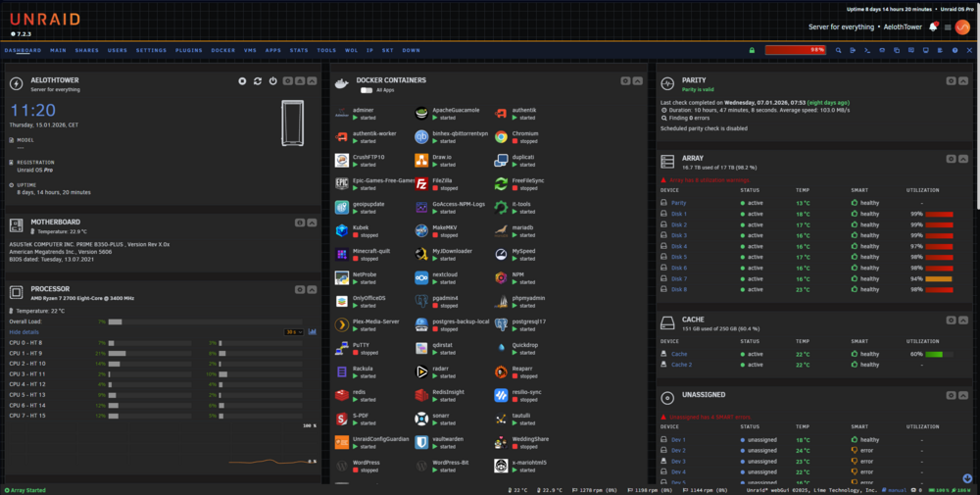980x495 pixels.
Task: Collapse the Unassigned panel chevron
Action: (963, 395)
